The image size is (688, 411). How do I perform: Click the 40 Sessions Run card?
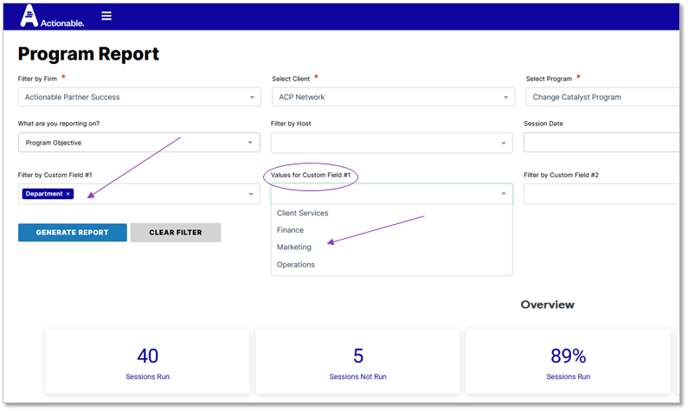147,361
